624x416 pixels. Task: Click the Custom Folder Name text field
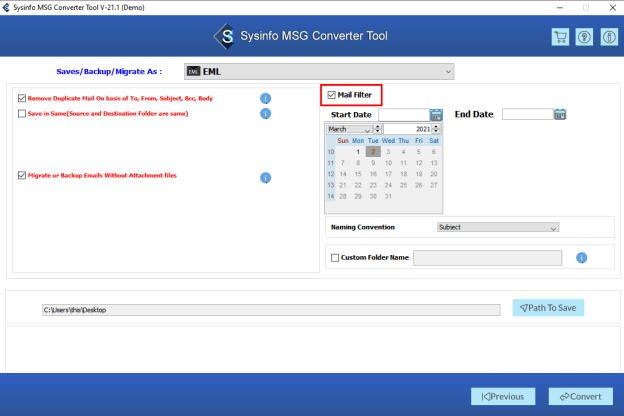coord(488,258)
